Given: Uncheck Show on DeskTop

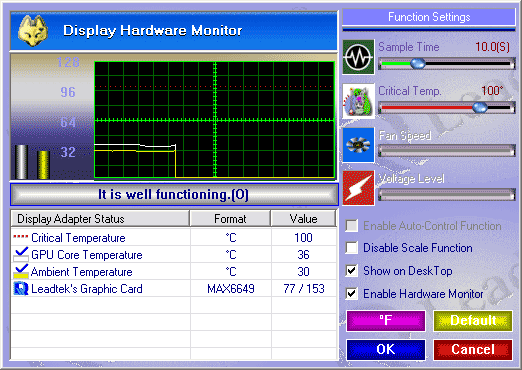Looking at the screenshot, I should click(x=352, y=270).
